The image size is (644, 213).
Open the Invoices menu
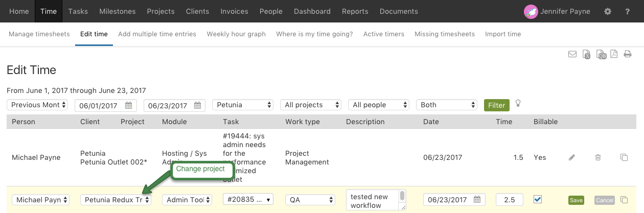click(234, 11)
